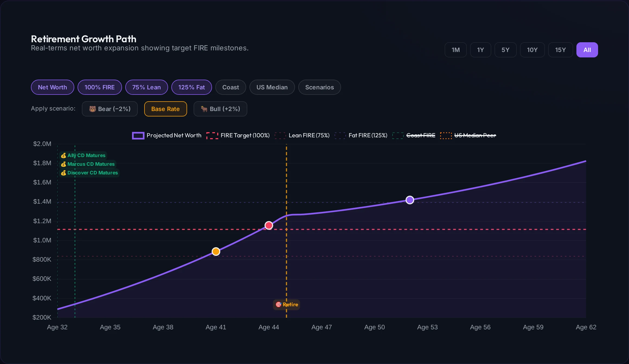Choose the 5Y time range
This screenshot has height=364, width=629.
pos(505,50)
